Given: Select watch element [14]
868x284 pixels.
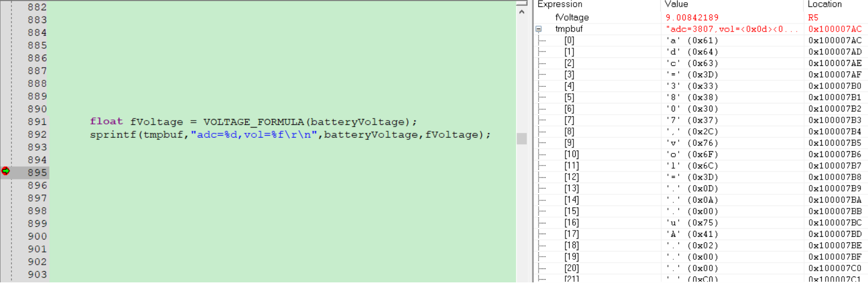Looking at the screenshot, I should point(571,200).
